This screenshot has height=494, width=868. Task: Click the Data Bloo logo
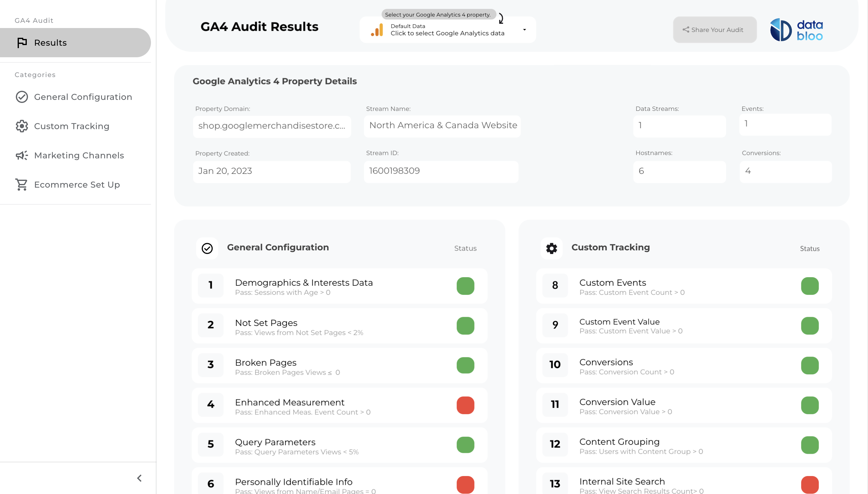click(796, 30)
